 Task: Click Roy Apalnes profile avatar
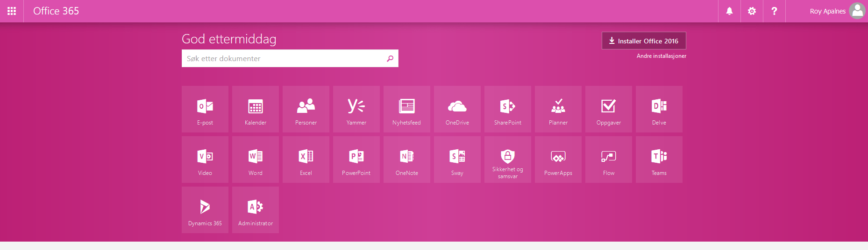click(857, 11)
